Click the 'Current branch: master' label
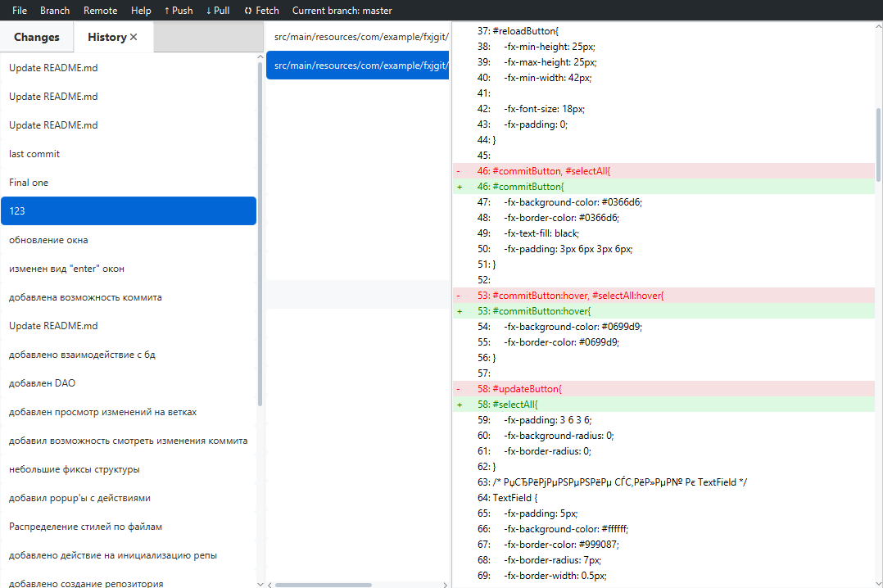 point(342,11)
